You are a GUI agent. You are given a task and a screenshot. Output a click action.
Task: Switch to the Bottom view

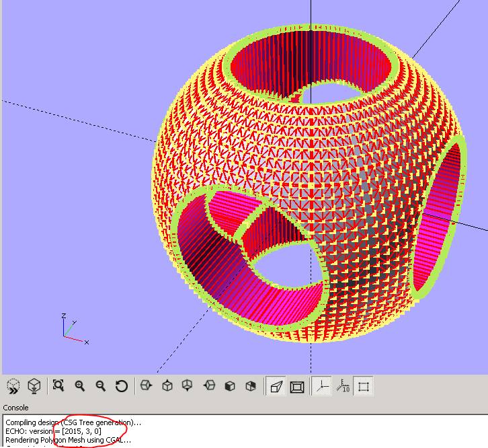click(188, 386)
